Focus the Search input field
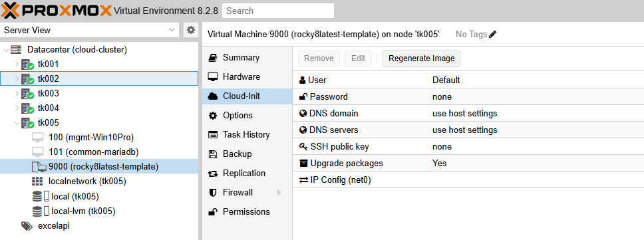Image resolution: width=644 pixels, height=240 pixels. pos(278,11)
